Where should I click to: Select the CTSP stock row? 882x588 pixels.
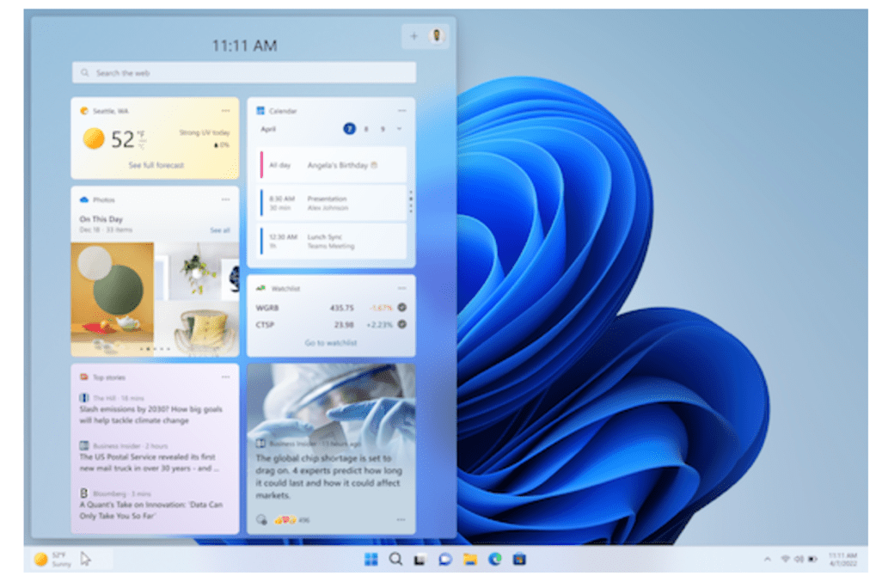[x=331, y=325]
